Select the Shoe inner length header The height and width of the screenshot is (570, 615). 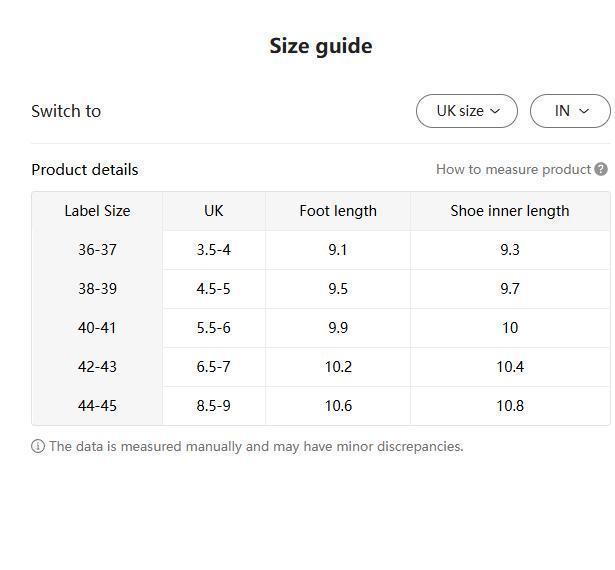coord(510,211)
